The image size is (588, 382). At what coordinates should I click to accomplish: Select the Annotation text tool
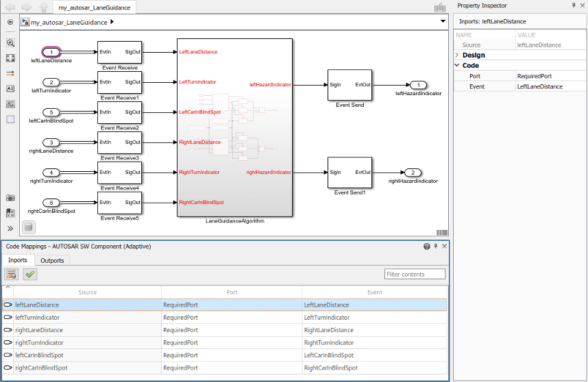10,88
